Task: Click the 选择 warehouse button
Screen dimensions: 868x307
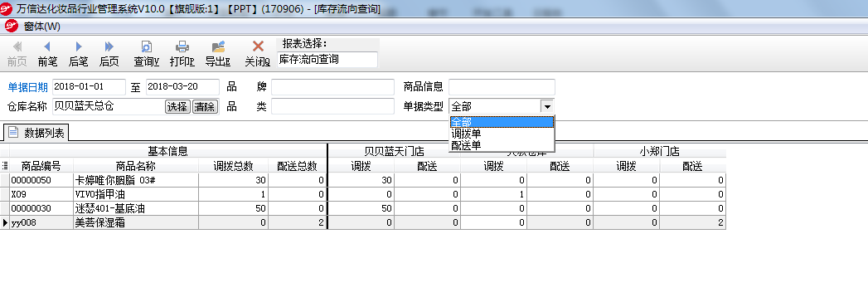Action: pos(177,107)
